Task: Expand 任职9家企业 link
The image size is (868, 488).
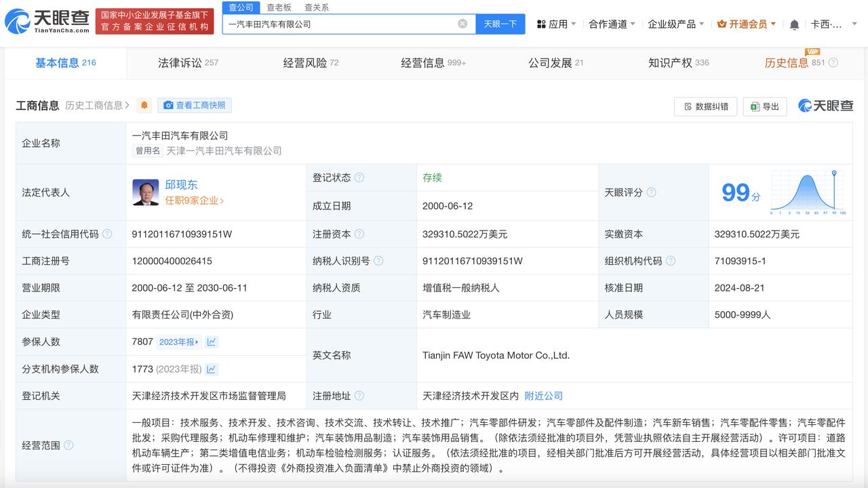Action: pyautogui.click(x=195, y=201)
